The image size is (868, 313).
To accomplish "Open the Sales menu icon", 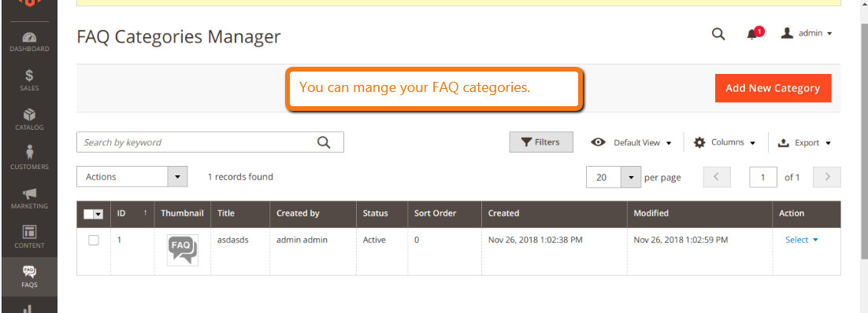I will pyautogui.click(x=29, y=81).
